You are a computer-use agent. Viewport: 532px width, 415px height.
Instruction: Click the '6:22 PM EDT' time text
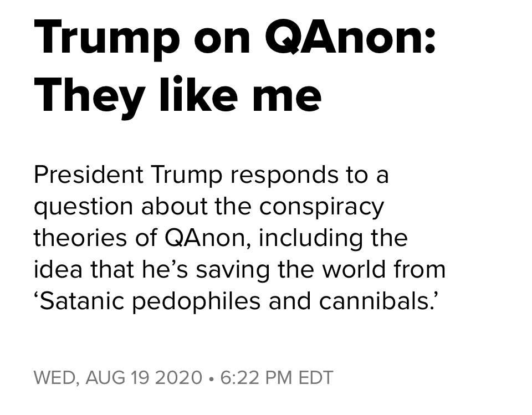pos(277,378)
